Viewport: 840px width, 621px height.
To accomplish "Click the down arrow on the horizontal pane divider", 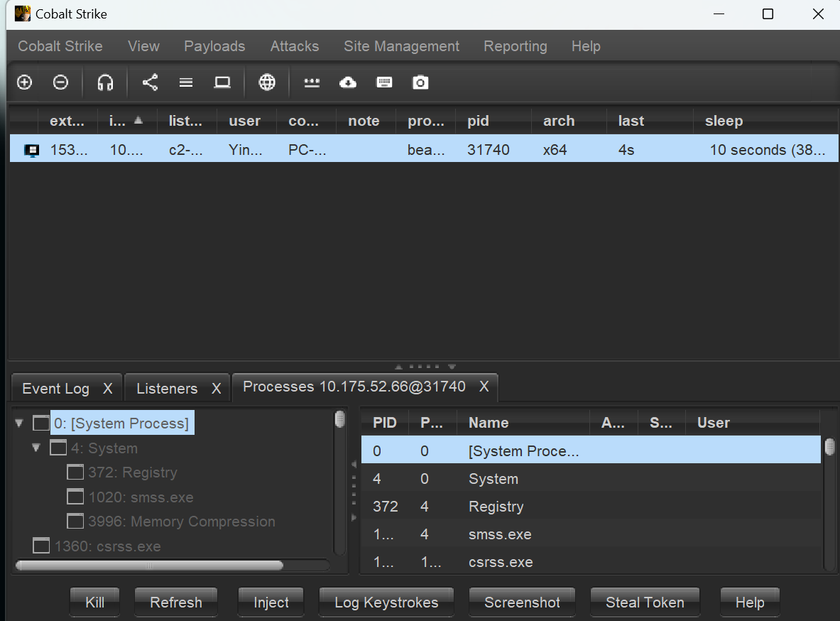I will point(452,367).
